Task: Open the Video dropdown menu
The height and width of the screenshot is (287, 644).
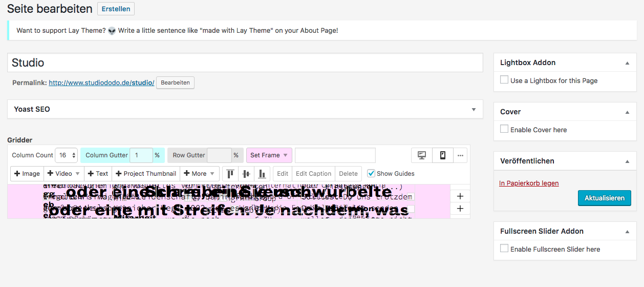Action: 64,174
